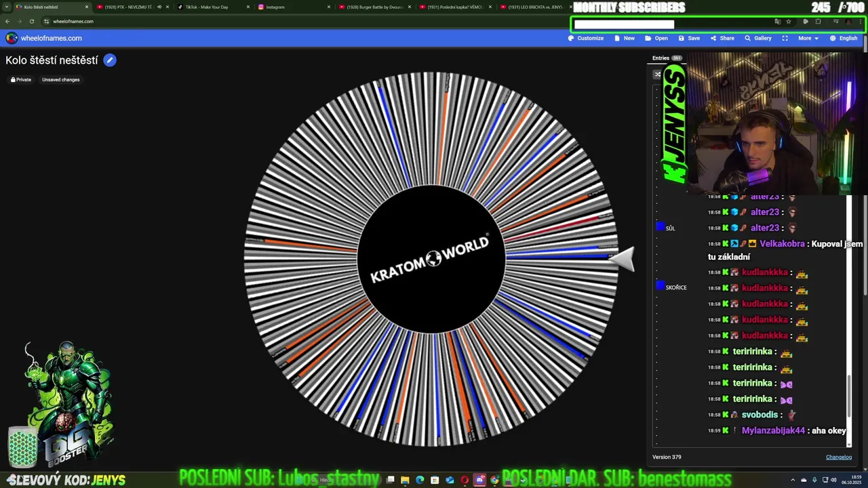Click the SKOŘICE entry text
Image resolution: width=868 pixels, height=488 pixels.
(x=676, y=287)
